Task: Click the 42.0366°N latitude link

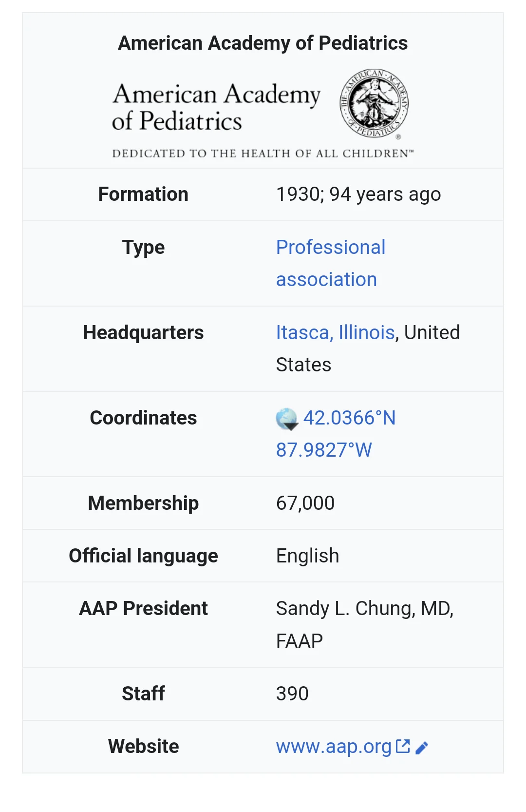Action: (349, 418)
